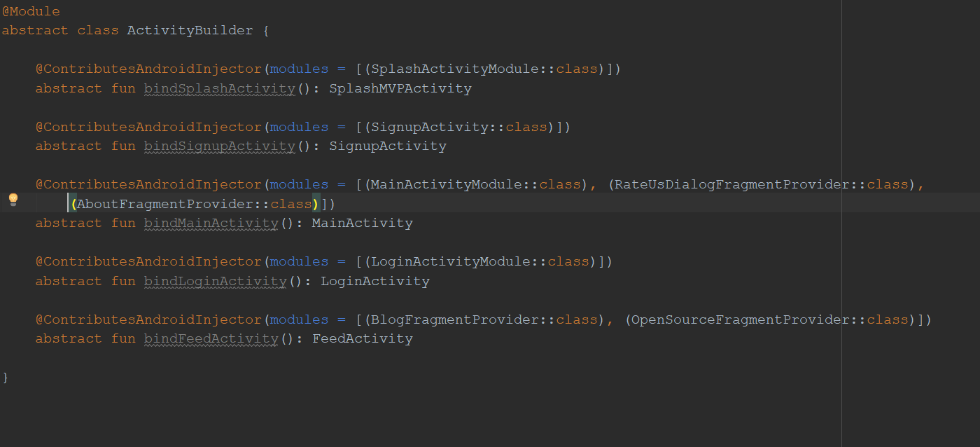Click the bindSignupActivity function name
This screenshot has width=980, height=447.
(x=220, y=146)
